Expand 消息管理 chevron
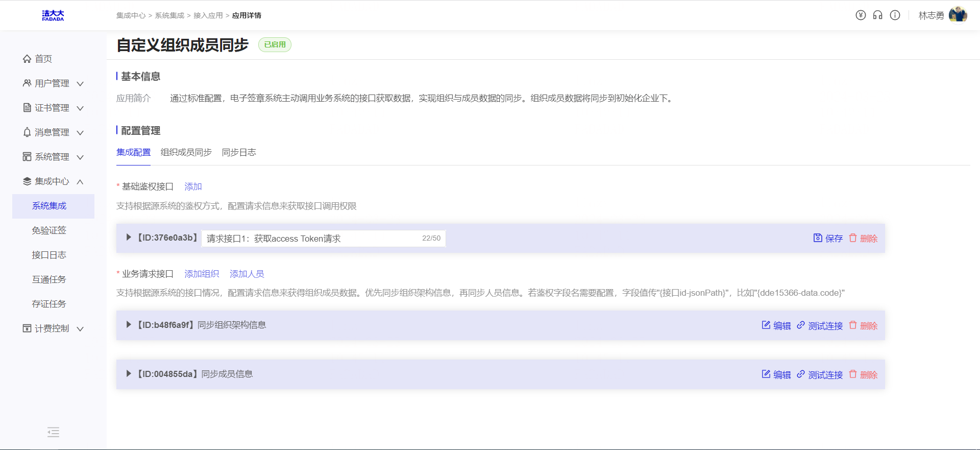Viewport: 980px width, 450px height. (80, 133)
